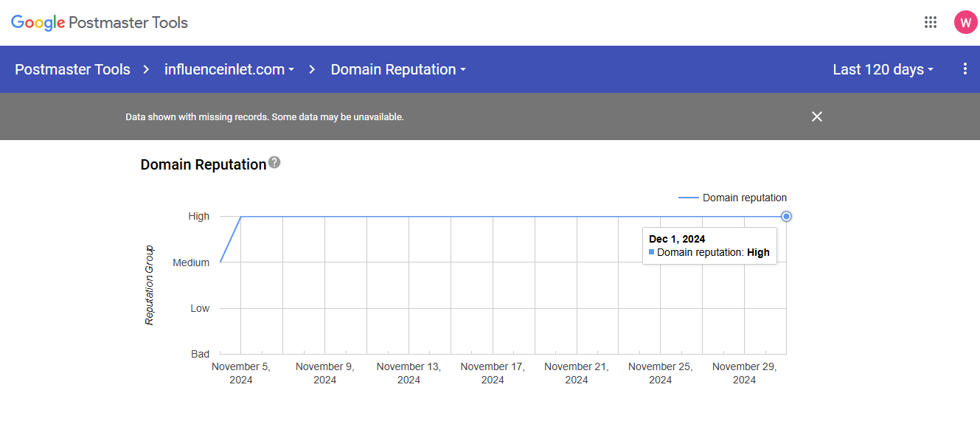Click the help icon beside Domain Reputation

274,162
